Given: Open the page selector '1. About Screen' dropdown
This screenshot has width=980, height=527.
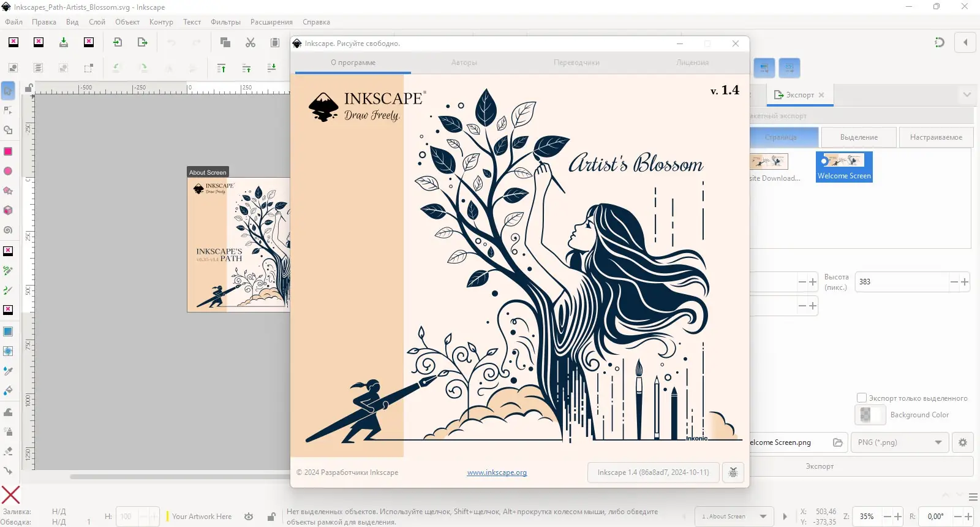Looking at the screenshot, I should coord(734,517).
